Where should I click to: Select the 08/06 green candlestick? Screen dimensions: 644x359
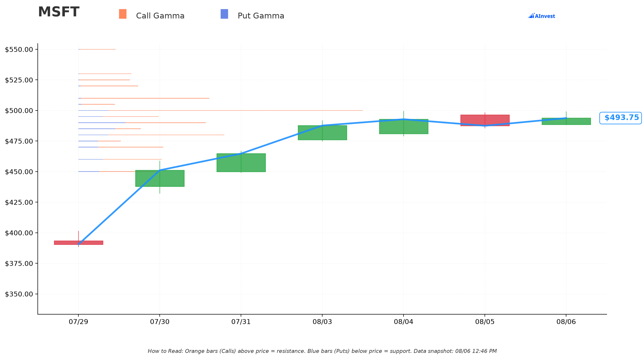click(566, 121)
